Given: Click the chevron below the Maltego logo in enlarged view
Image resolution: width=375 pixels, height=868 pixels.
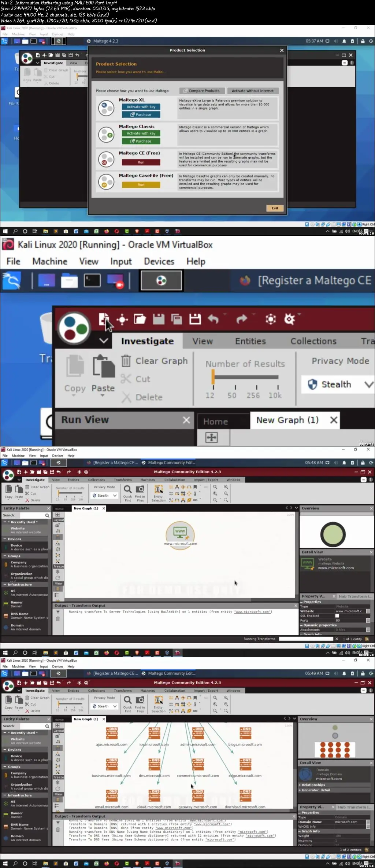Looking at the screenshot, I should pos(104,341).
